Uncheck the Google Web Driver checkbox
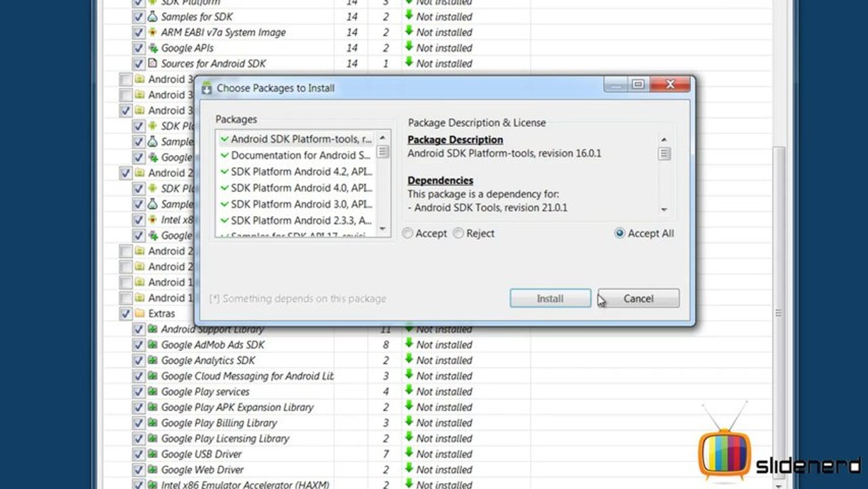This screenshot has height=489, width=868. tap(138, 470)
